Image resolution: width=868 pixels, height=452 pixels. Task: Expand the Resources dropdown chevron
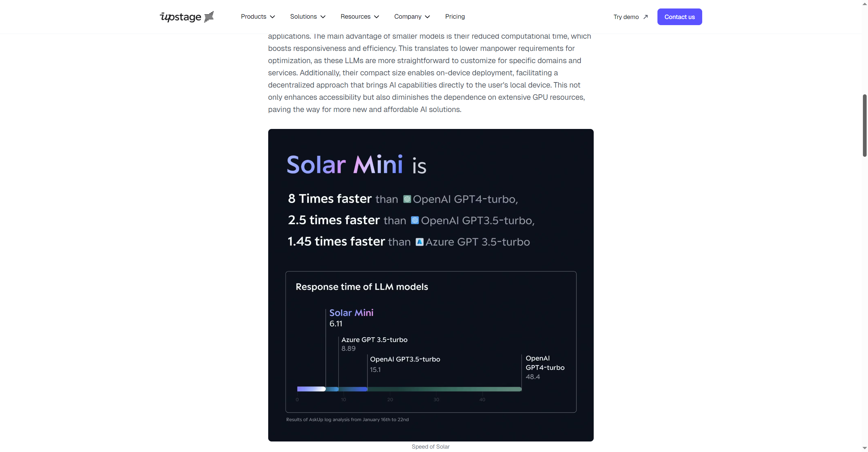(376, 17)
